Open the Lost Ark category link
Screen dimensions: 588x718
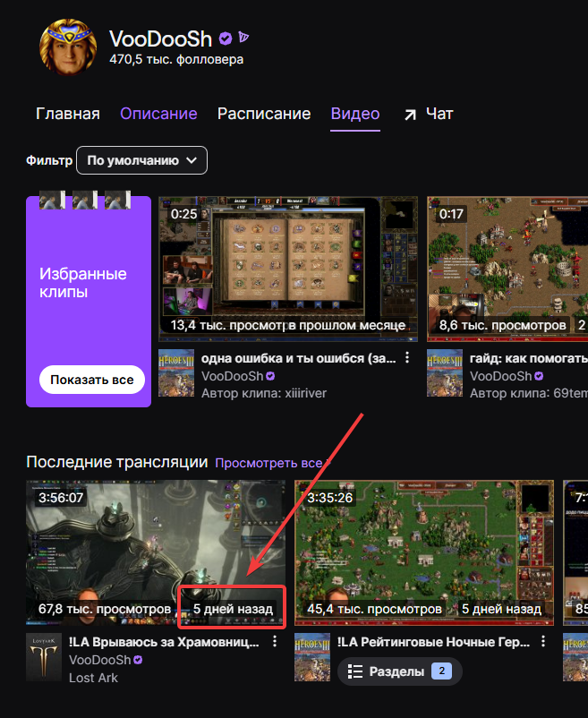tap(93, 678)
